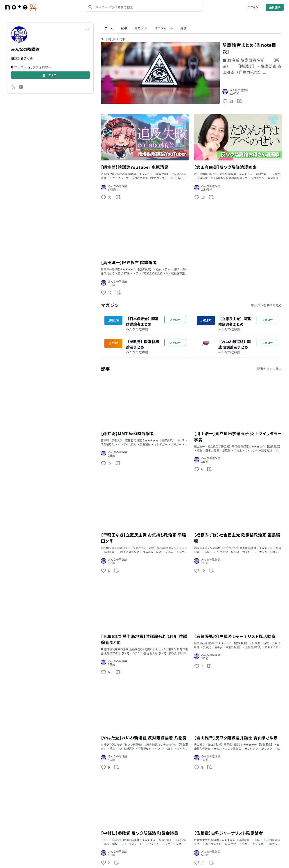The width and height of the screenshot is (289, 868).
Task: Like the 倉田真由美 article
Action: tap(197, 197)
